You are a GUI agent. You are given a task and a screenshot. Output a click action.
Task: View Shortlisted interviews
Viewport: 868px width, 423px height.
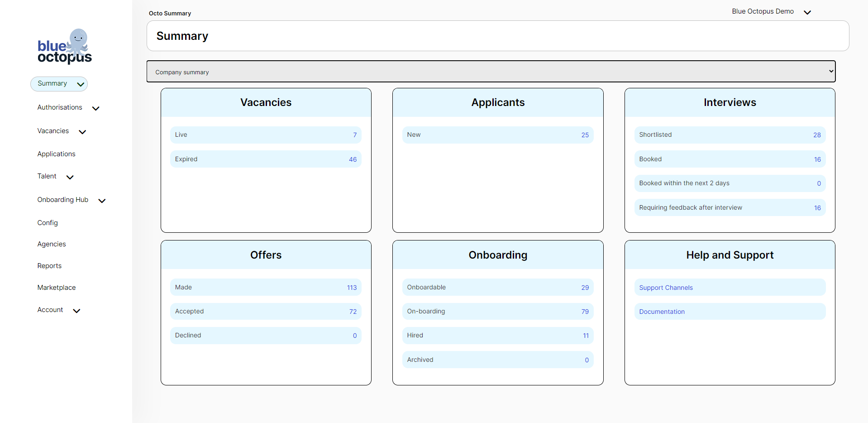(x=730, y=135)
